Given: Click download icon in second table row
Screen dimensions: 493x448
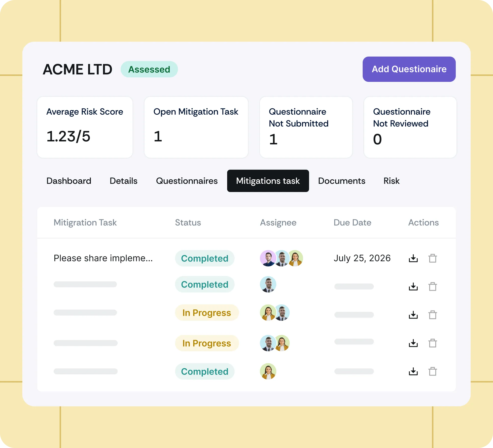Looking at the screenshot, I should point(413,287).
